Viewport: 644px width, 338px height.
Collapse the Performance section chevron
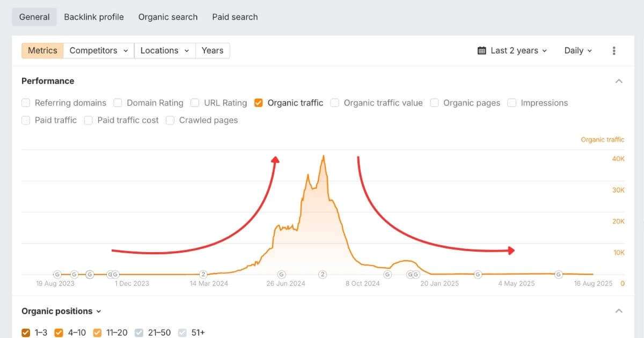coord(619,80)
